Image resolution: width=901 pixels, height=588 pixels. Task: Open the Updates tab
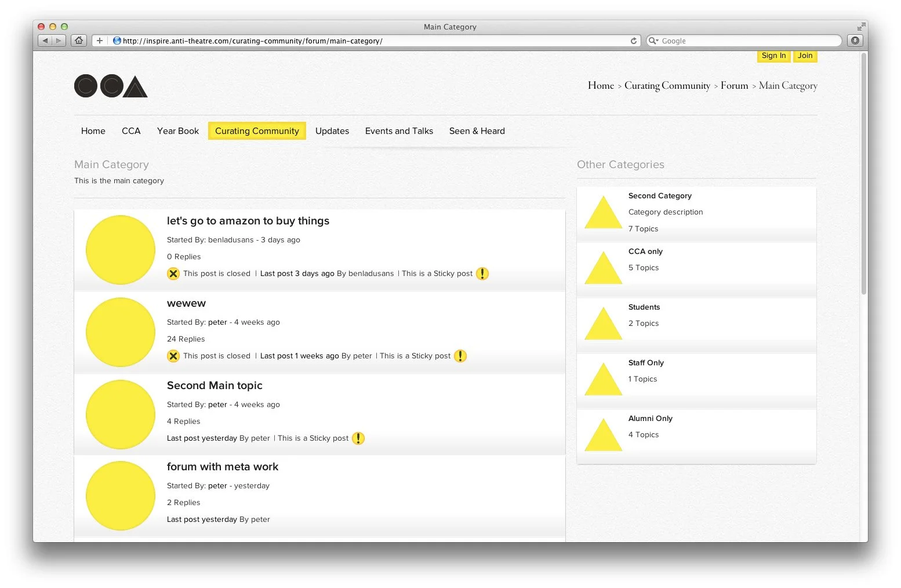coord(332,131)
